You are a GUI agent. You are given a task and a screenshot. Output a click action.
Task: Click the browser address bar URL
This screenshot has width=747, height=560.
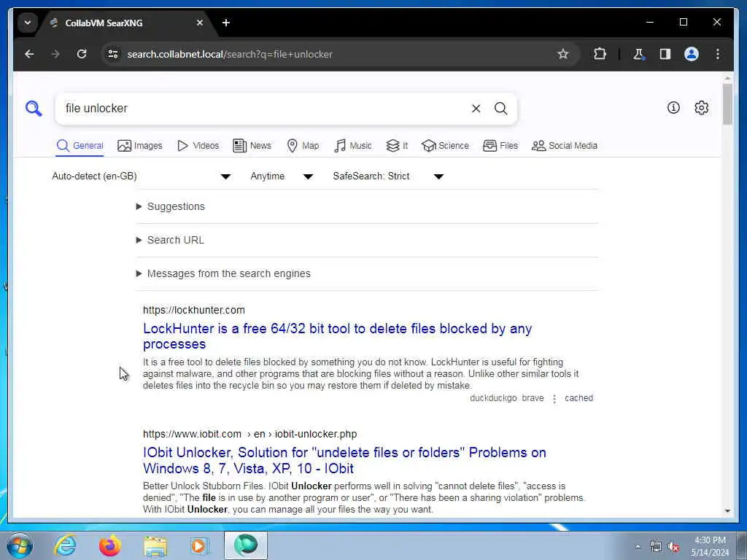pyautogui.click(x=230, y=54)
